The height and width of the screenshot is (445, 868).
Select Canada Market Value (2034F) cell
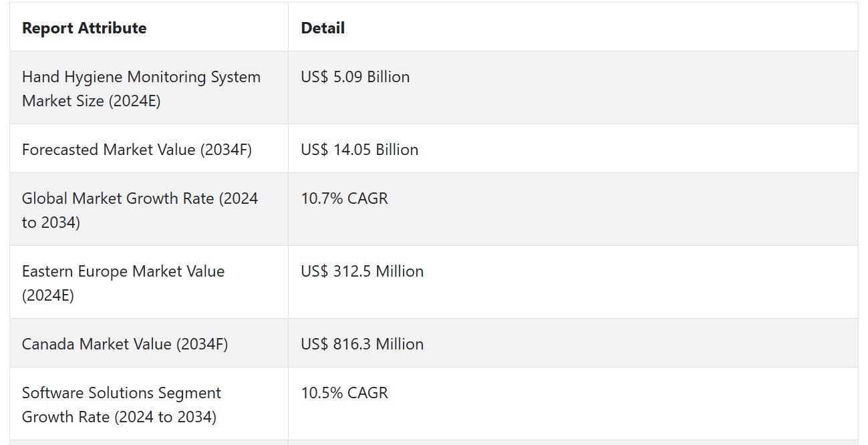point(149,343)
